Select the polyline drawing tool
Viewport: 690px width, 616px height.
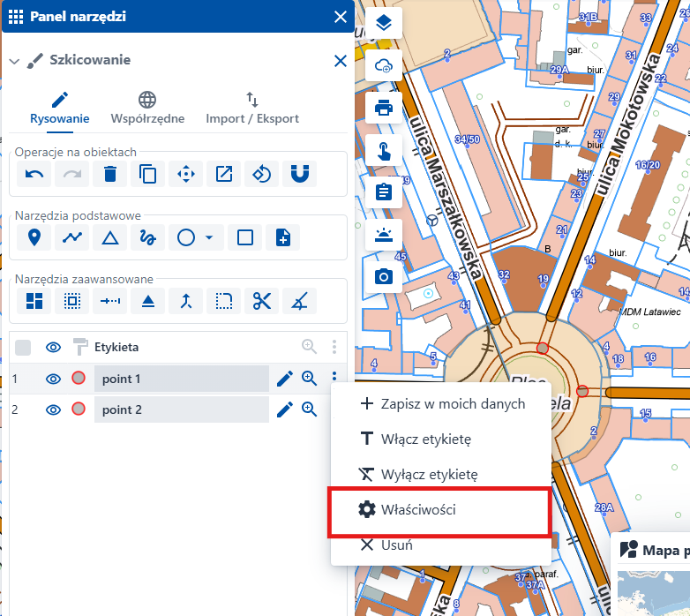click(x=72, y=237)
